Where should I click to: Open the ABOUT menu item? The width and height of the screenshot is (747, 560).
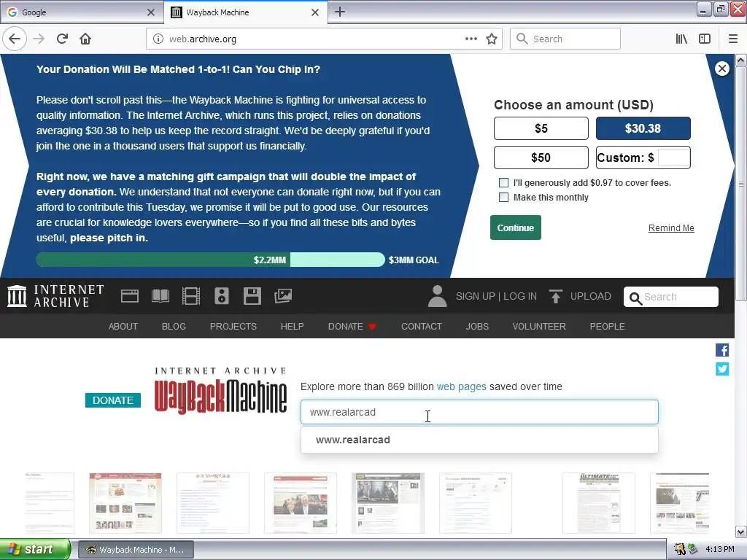click(123, 326)
